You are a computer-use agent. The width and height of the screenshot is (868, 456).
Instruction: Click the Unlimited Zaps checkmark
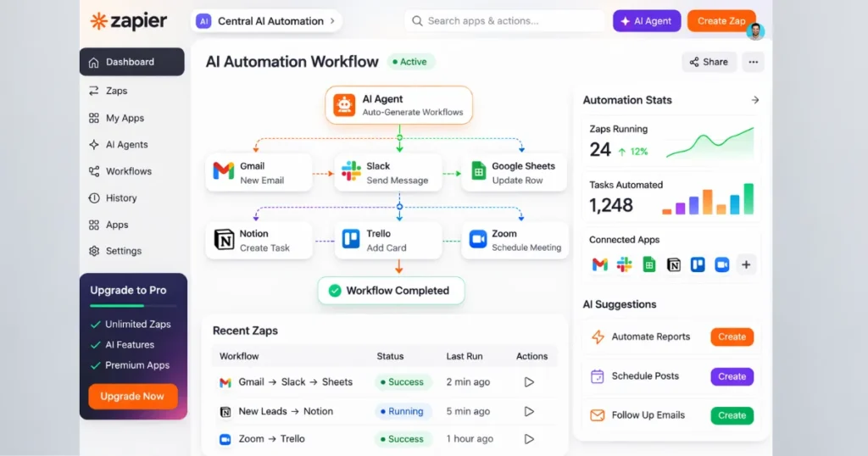(96, 325)
